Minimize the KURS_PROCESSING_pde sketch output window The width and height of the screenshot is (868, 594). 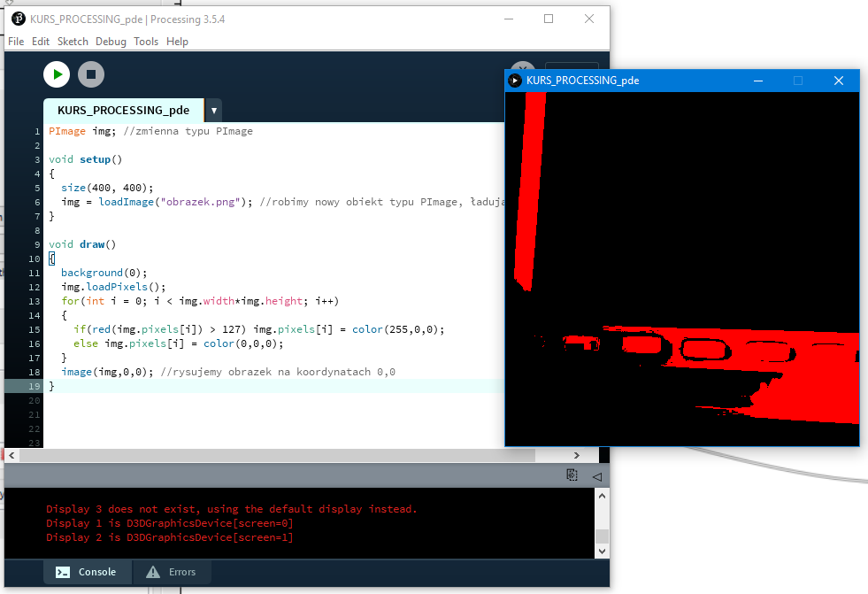pos(758,81)
